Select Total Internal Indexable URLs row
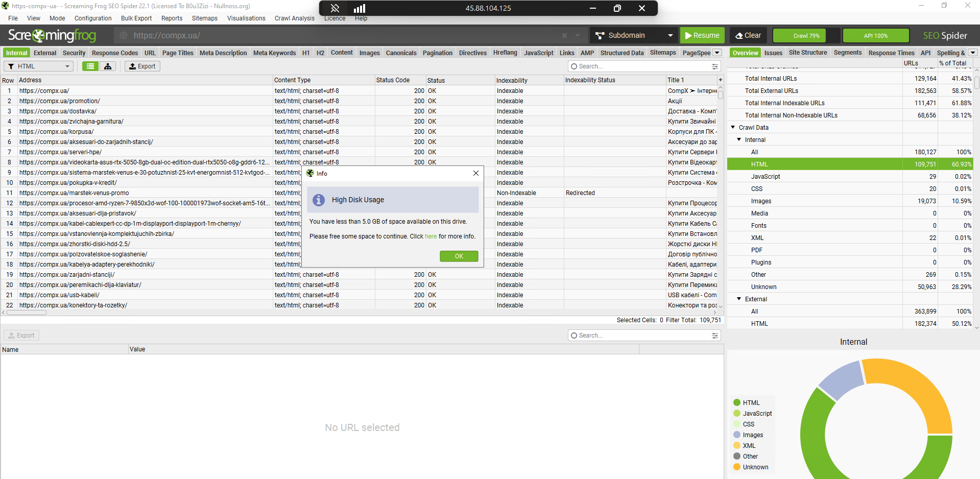 pyautogui.click(x=850, y=103)
